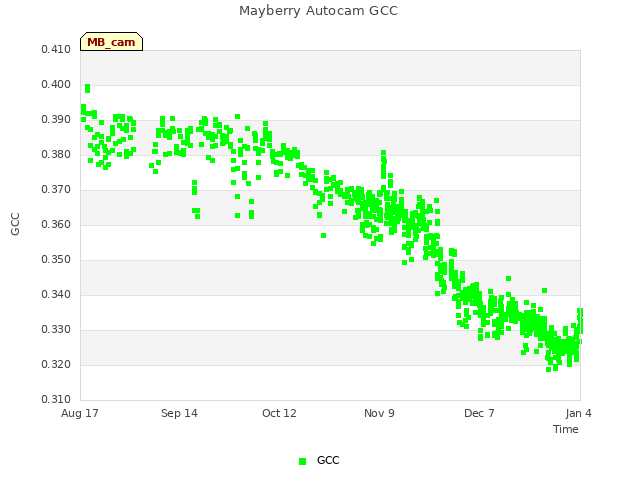Select the 0.350 y-axis label
This screenshot has width=640, height=480.
click(x=56, y=260)
